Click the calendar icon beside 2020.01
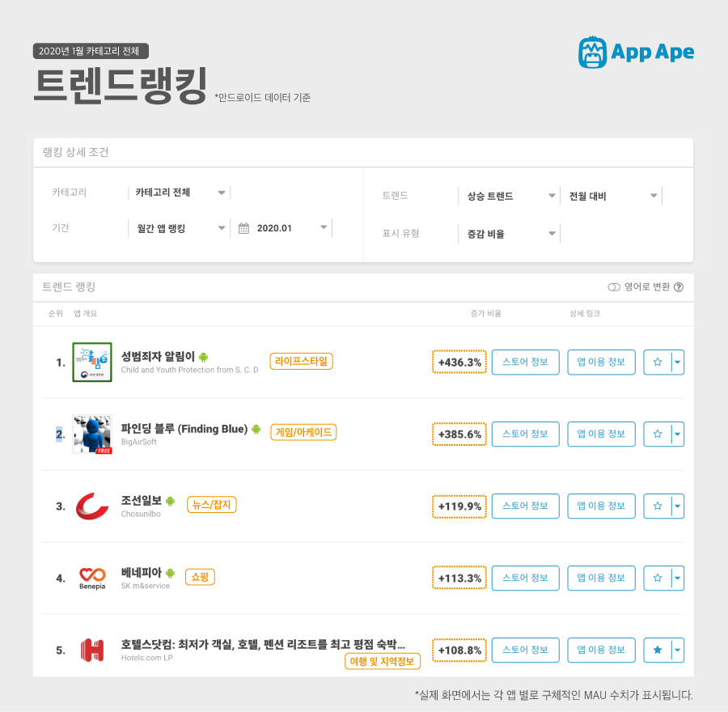 tap(243, 228)
